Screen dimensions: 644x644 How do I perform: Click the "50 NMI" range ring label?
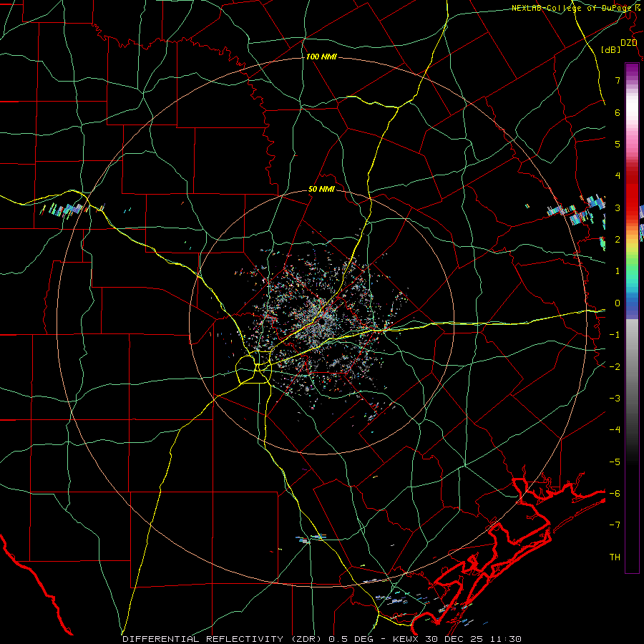click(321, 190)
